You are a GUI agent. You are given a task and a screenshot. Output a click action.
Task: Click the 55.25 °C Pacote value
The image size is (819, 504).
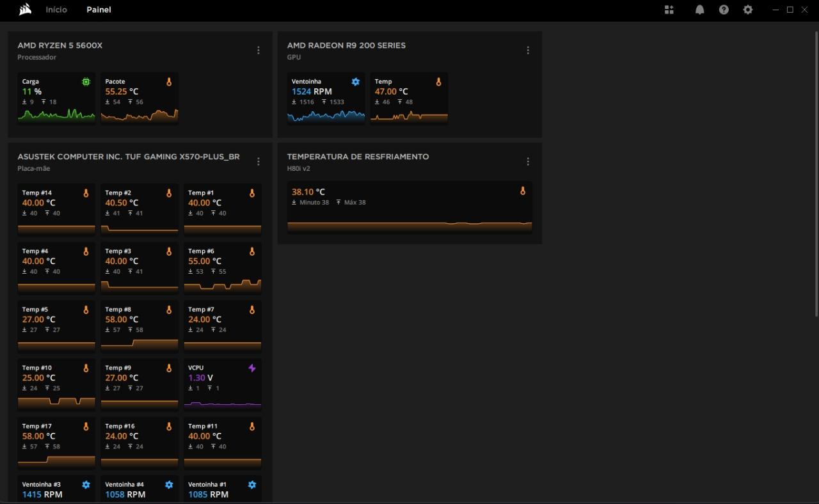point(122,91)
